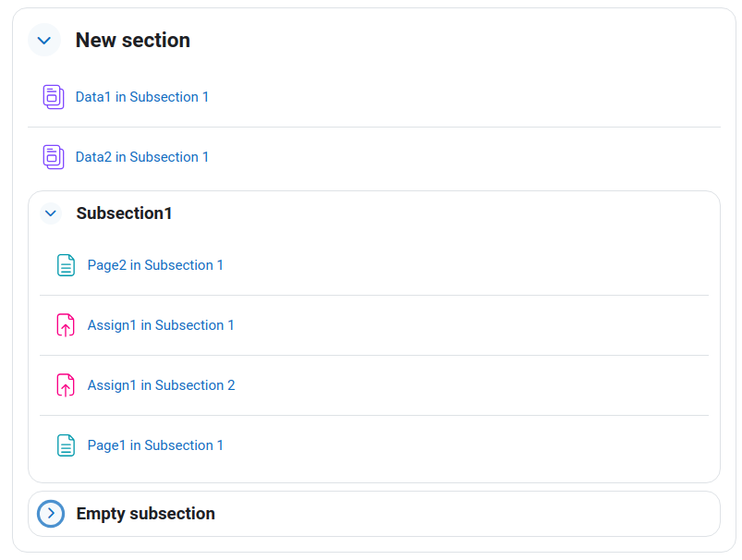The image size is (742, 560).
Task: Open the Page2 in Subsection 1 link
Action: tap(155, 265)
